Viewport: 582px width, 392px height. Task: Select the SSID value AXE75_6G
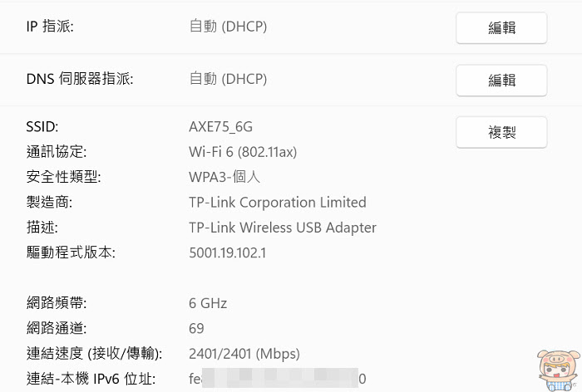click(x=220, y=127)
